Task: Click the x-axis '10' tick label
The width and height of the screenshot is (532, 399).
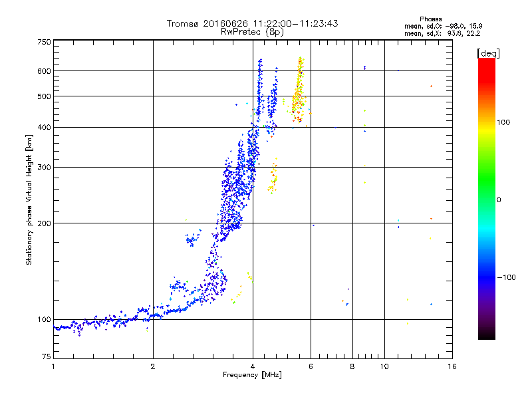Action: pyautogui.click(x=384, y=366)
